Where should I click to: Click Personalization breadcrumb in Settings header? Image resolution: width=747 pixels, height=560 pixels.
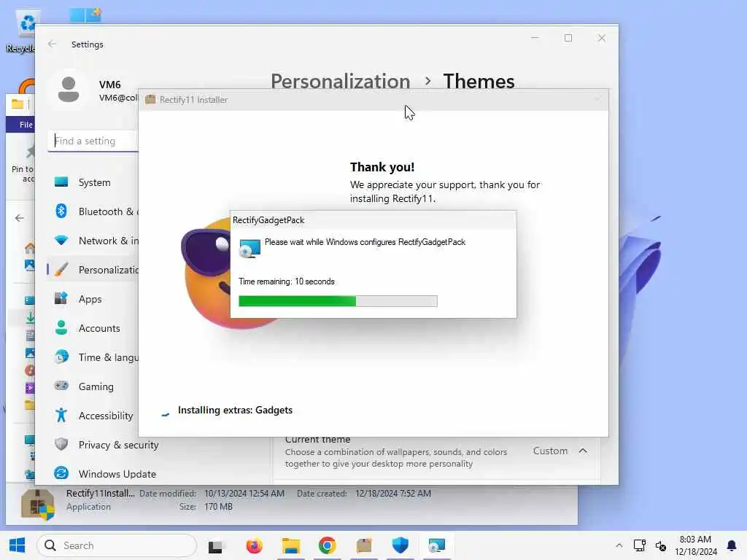(340, 82)
